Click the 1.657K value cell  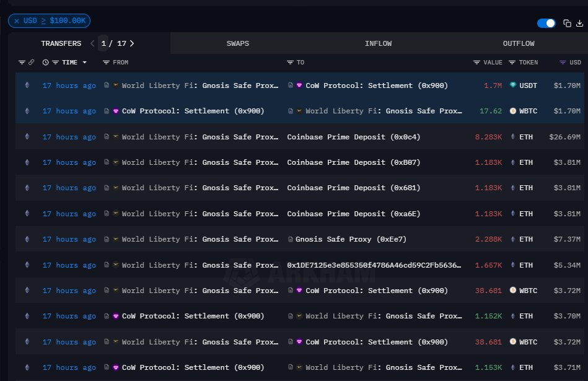pos(488,265)
